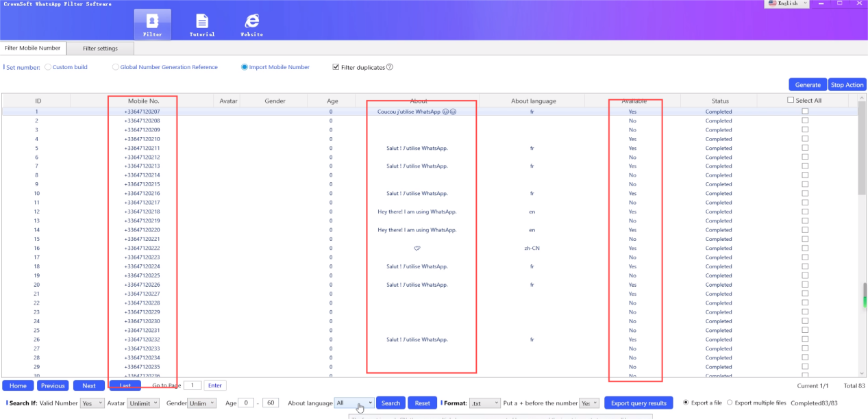Open the Avatar filter dropdown

(144, 403)
